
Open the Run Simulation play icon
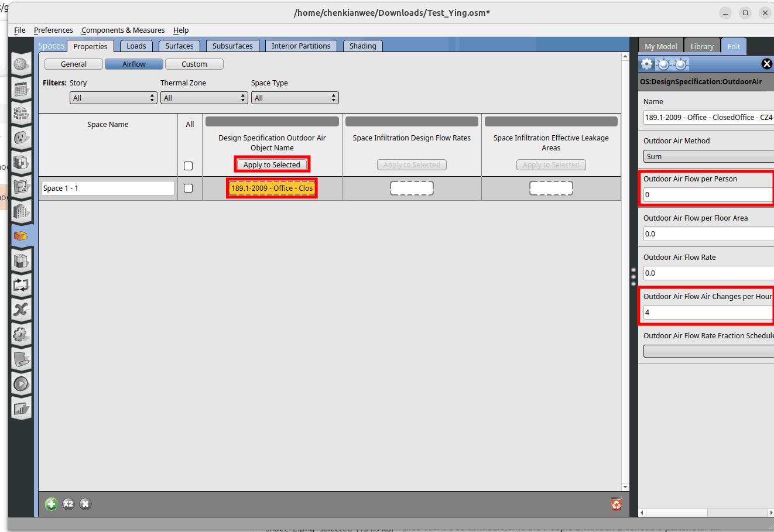[21, 384]
